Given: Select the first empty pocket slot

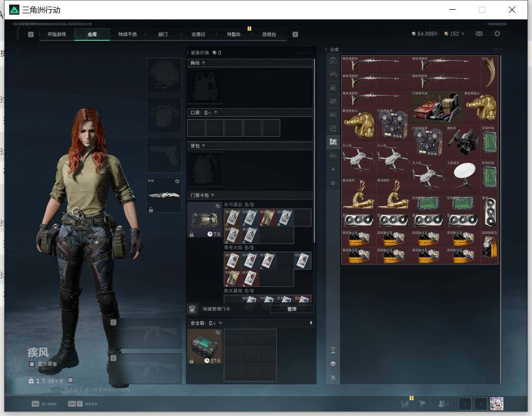Looking at the screenshot, I should pyautogui.click(x=196, y=128).
